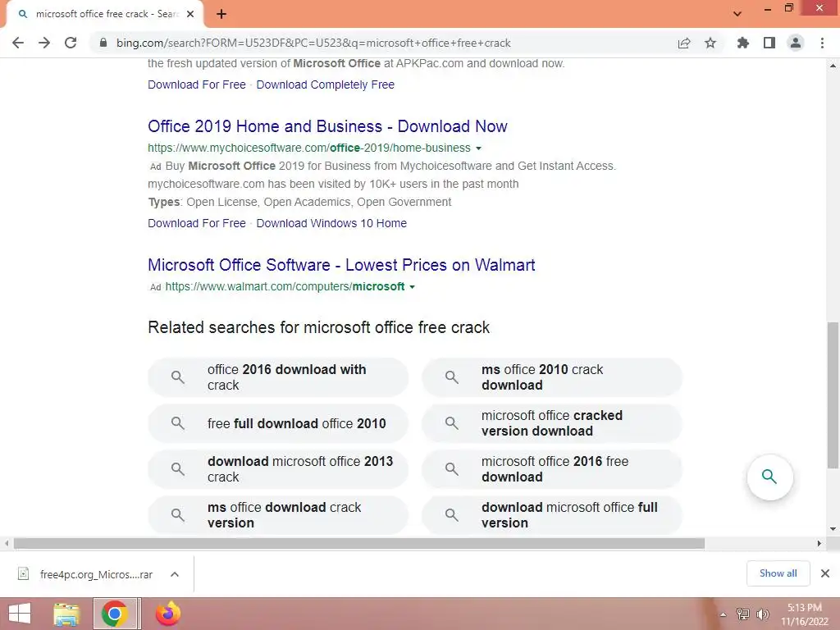Open the taskbar clock and date
840x630 pixels.
(x=804, y=614)
